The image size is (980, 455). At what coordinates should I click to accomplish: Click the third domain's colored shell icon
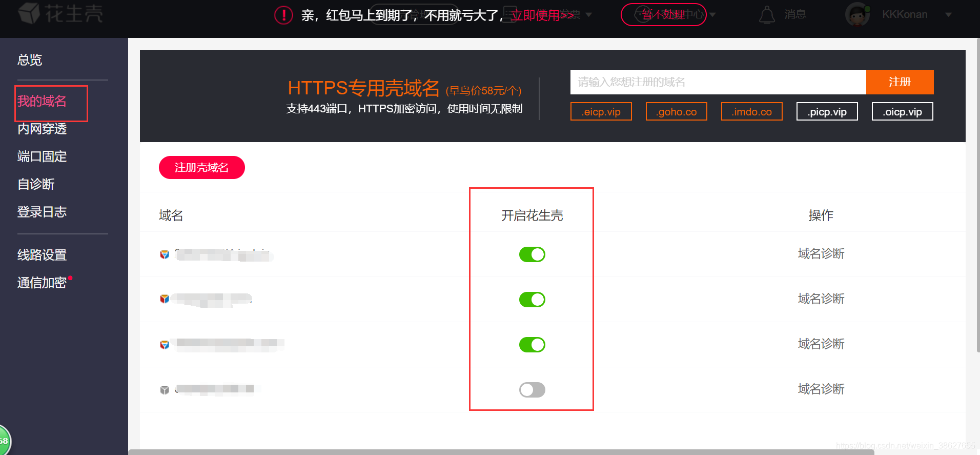pyautogui.click(x=165, y=345)
